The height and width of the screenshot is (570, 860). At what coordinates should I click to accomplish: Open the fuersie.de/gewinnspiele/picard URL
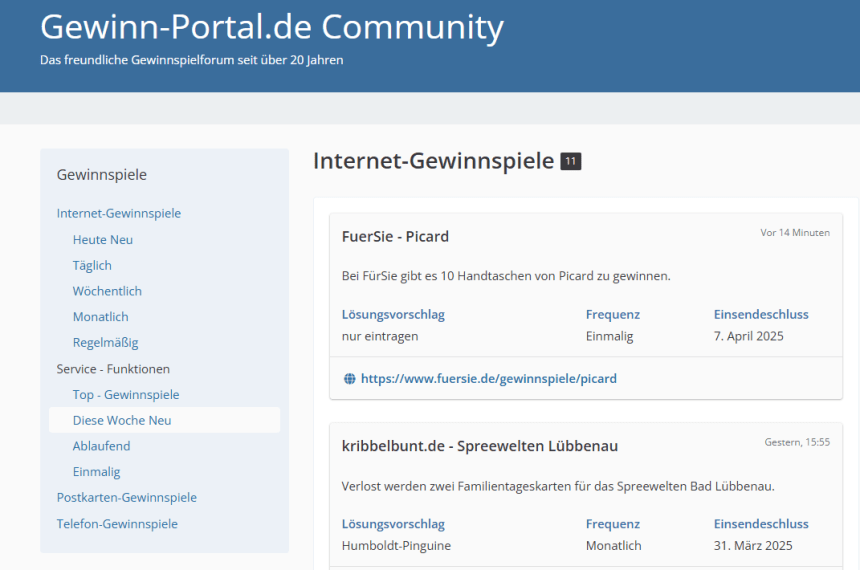coord(489,379)
